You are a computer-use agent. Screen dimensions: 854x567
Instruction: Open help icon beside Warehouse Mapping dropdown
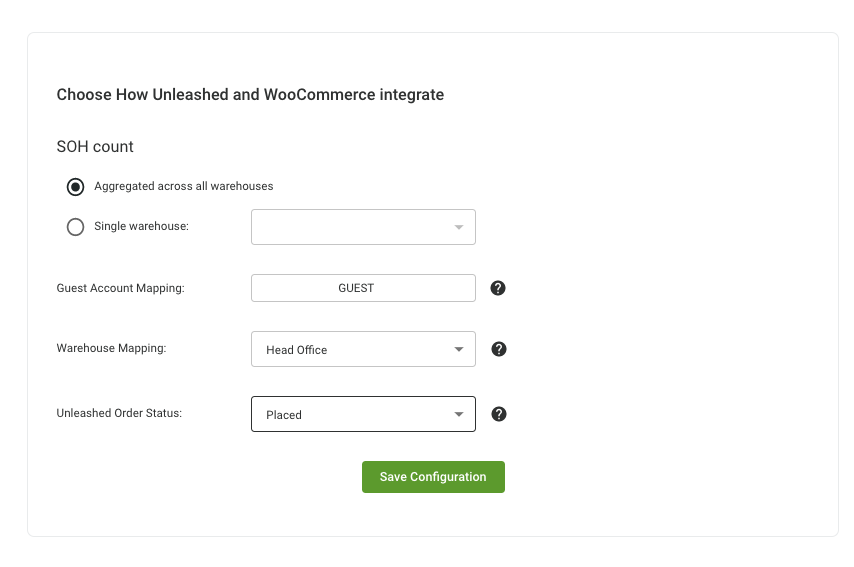(x=499, y=349)
